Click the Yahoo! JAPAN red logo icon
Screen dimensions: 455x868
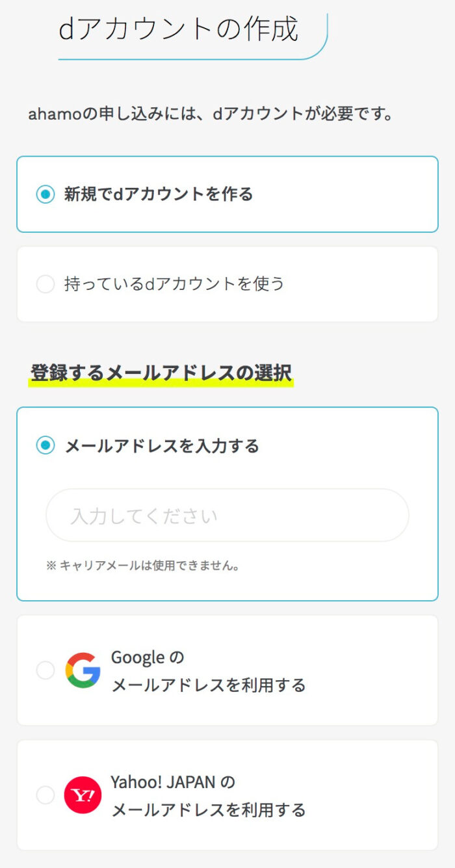coord(83,795)
